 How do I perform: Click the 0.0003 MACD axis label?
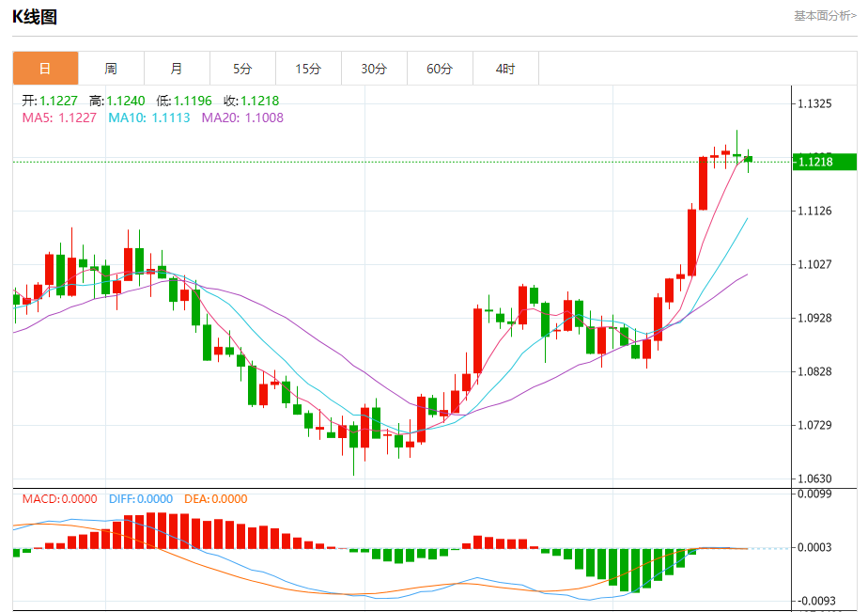coord(814,547)
